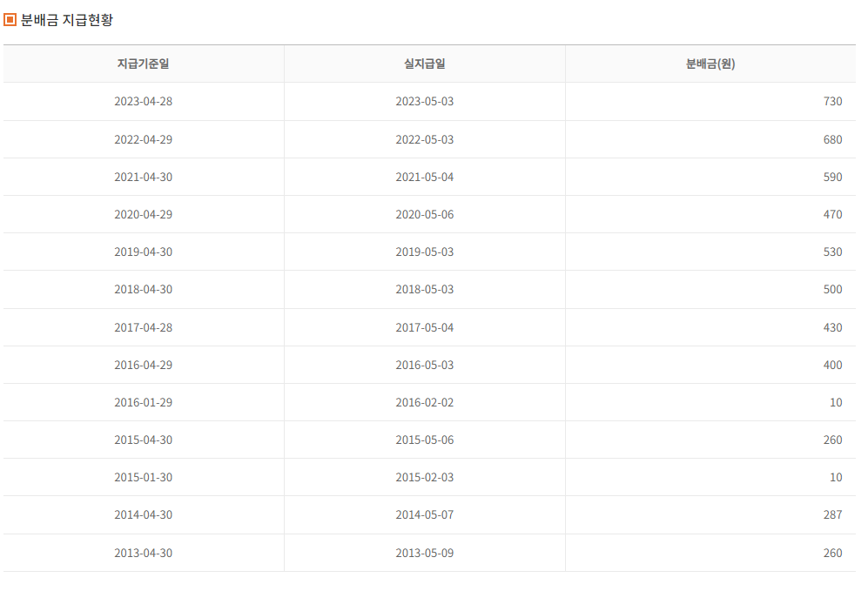The image size is (868, 591).
Task: Click the distribution amount 590
Action: pos(832,177)
